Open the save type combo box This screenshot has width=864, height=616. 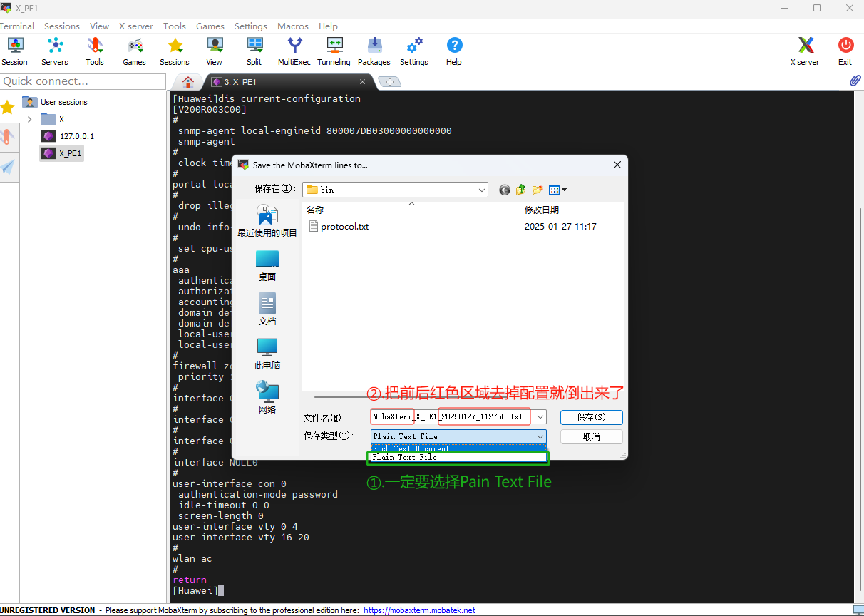click(458, 436)
